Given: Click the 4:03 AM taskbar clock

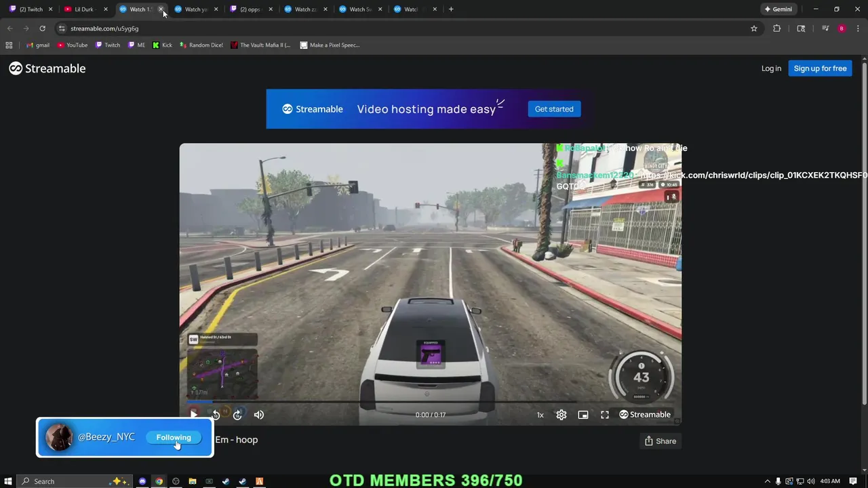Looking at the screenshot, I should [x=830, y=481].
